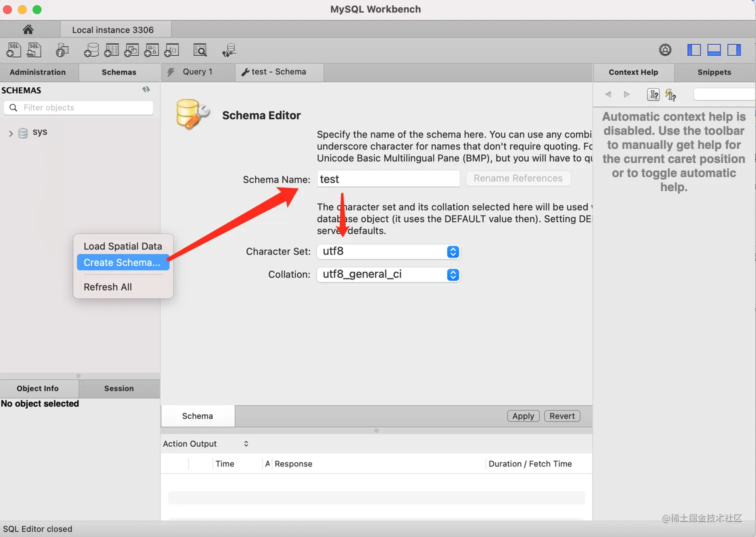This screenshot has height=537, width=756.
Task: Select the bottom Schema tab
Action: coord(197,416)
